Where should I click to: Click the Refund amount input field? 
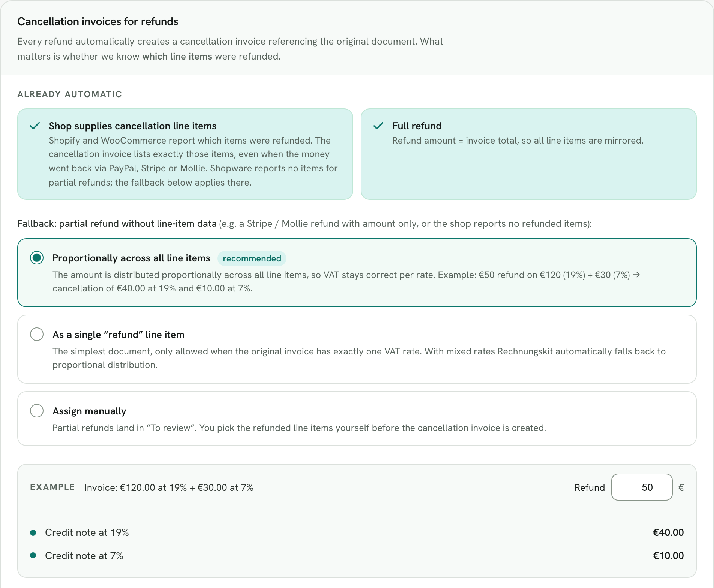[x=642, y=487]
